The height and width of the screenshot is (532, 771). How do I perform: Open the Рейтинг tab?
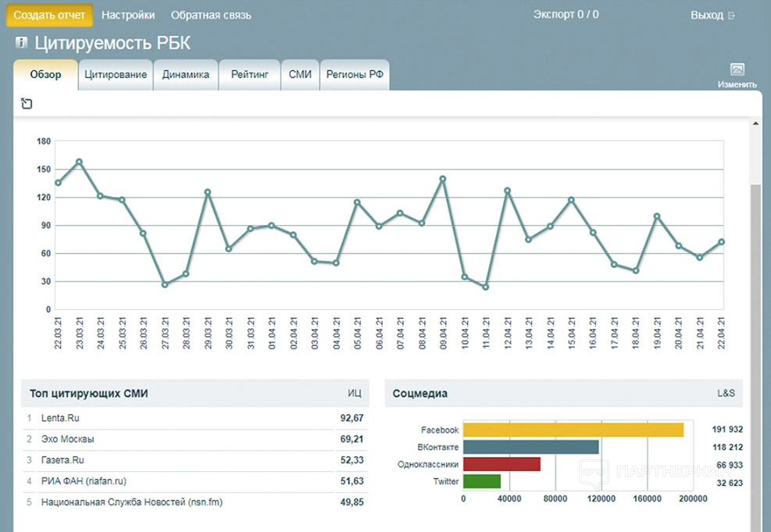(x=249, y=75)
